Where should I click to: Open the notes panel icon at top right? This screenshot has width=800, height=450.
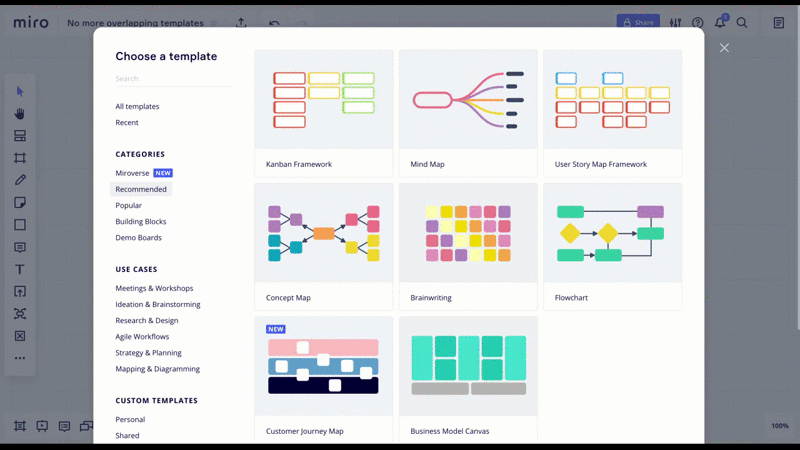pos(779,22)
